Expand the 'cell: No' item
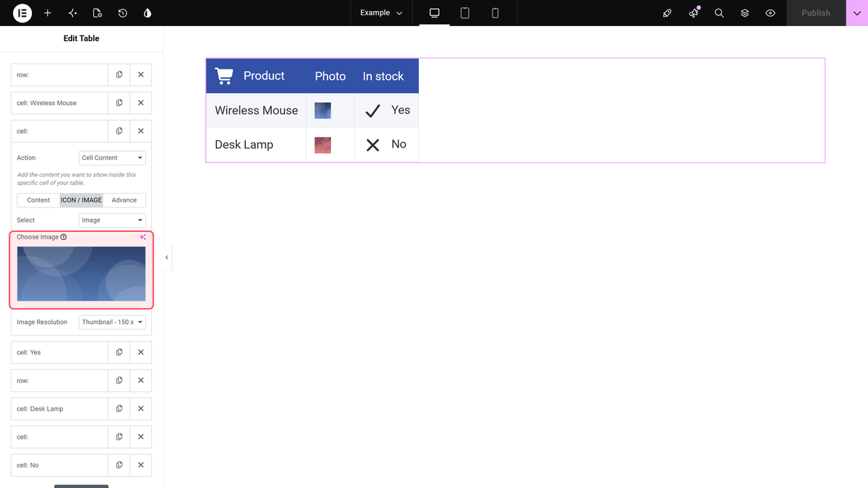Viewport: 868px width, 488px height. pos(59,465)
